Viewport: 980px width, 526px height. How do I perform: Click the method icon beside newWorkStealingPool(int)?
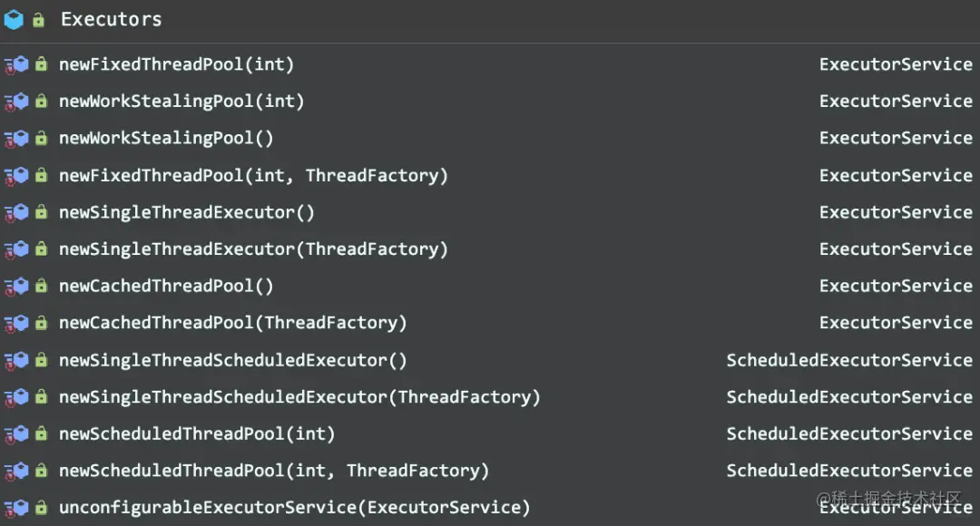pyautogui.click(x=17, y=102)
